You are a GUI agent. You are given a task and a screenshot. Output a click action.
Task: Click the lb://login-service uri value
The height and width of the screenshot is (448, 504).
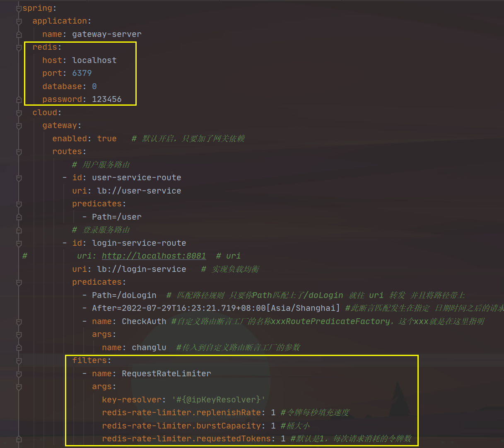click(x=142, y=269)
